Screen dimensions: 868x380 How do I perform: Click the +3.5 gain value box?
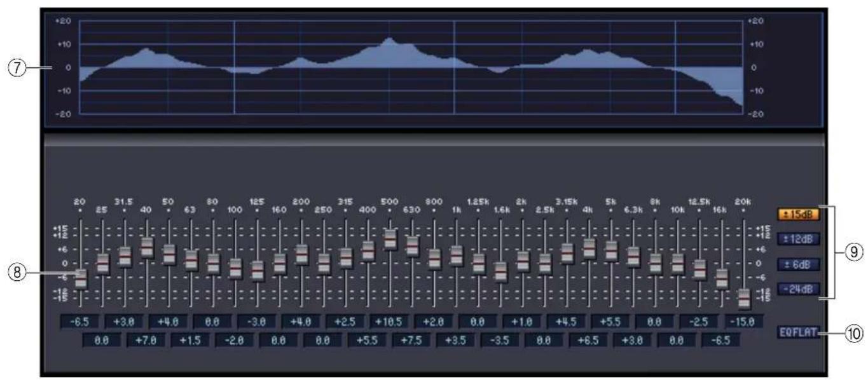click(x=456, y=340)
